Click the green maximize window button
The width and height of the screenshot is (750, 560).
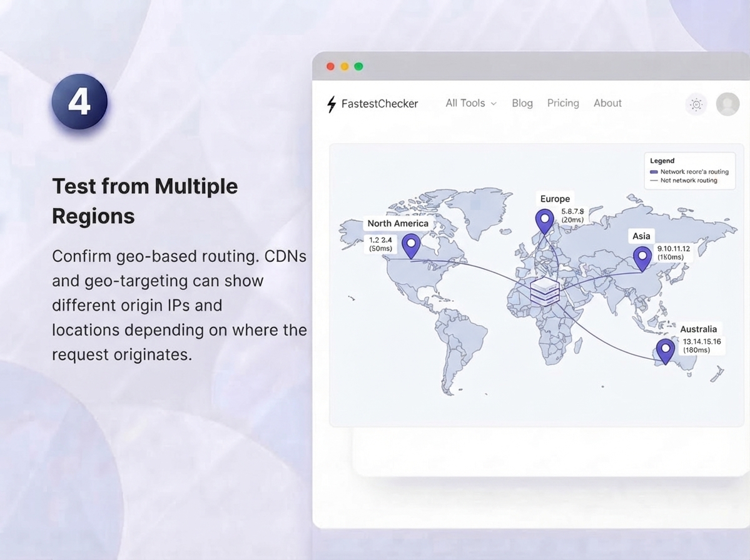[359, 66]
